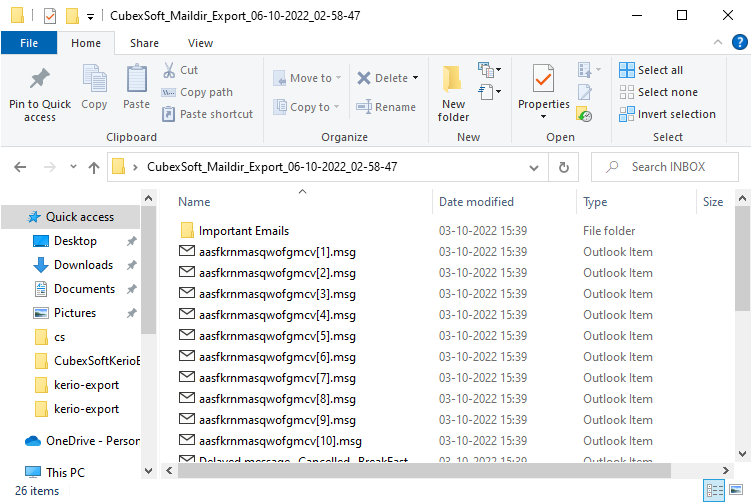The width and height of the screenshot is (752, 503).
Task: Select OneDrive - Personal in sidebar
Action: (x=82, y=441)
